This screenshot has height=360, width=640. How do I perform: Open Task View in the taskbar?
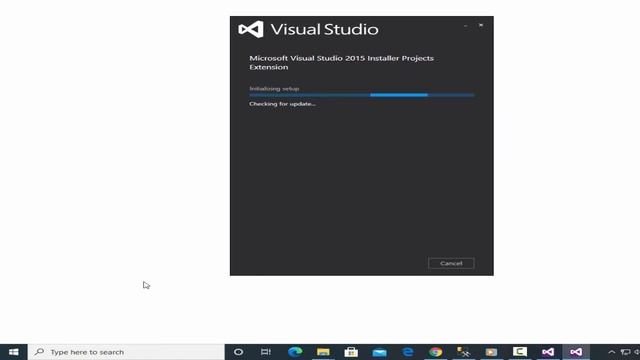click(x=266, y=352)
